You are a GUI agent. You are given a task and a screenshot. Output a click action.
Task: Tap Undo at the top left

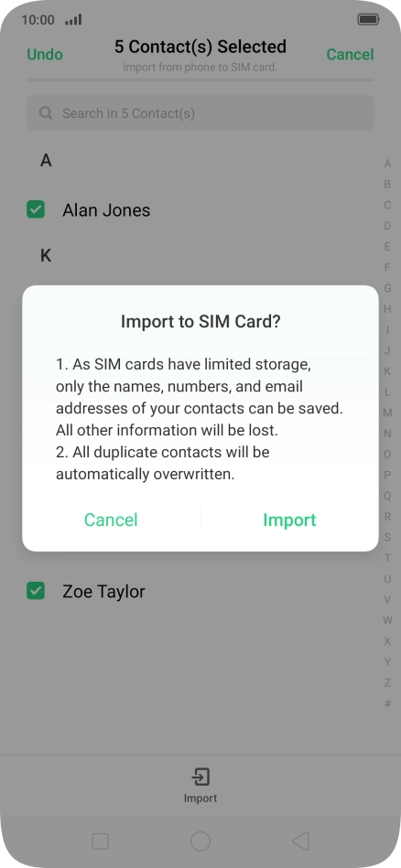pos(45,54)
